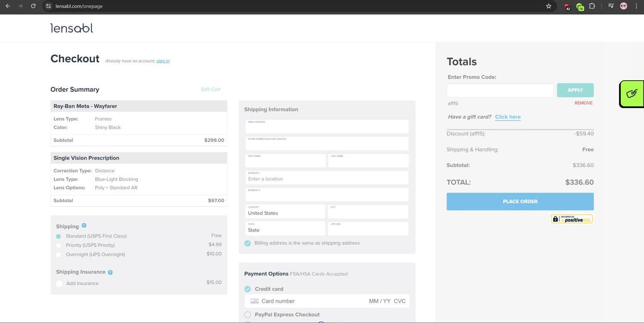
Task: Click the MM / YY expiry field
Action: 380,301
